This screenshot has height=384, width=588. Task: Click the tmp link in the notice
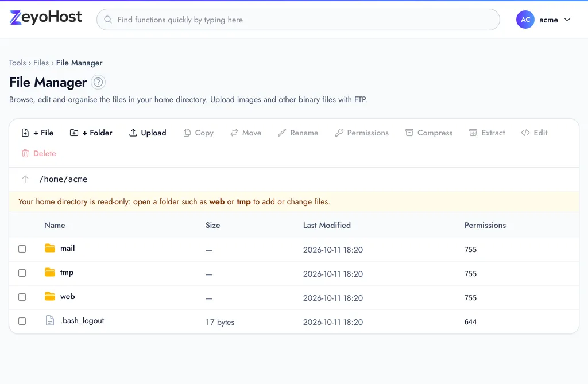pyautogui.click(x=243, y=201)
